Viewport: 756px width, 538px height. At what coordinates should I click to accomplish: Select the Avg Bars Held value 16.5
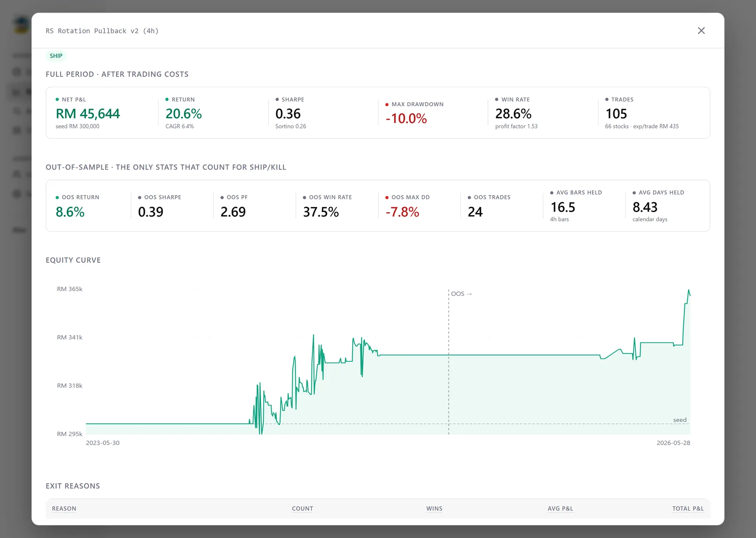pos(563,207)
